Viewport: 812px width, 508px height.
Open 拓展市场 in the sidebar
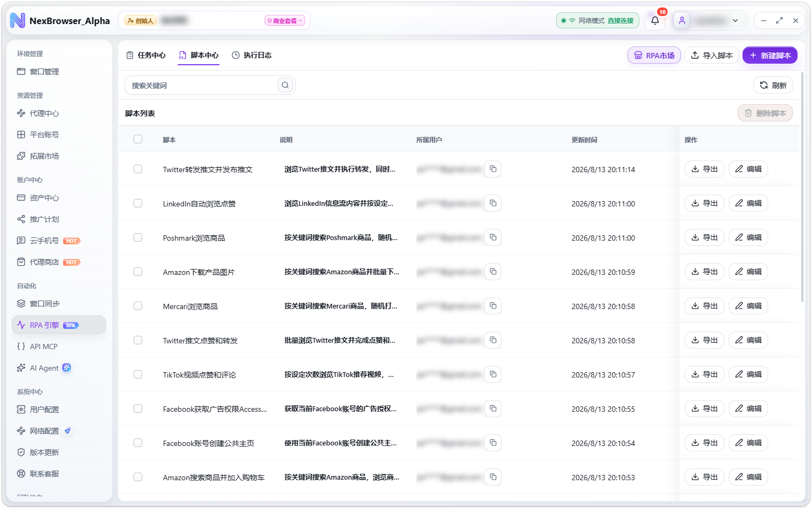tap(59, 156)
